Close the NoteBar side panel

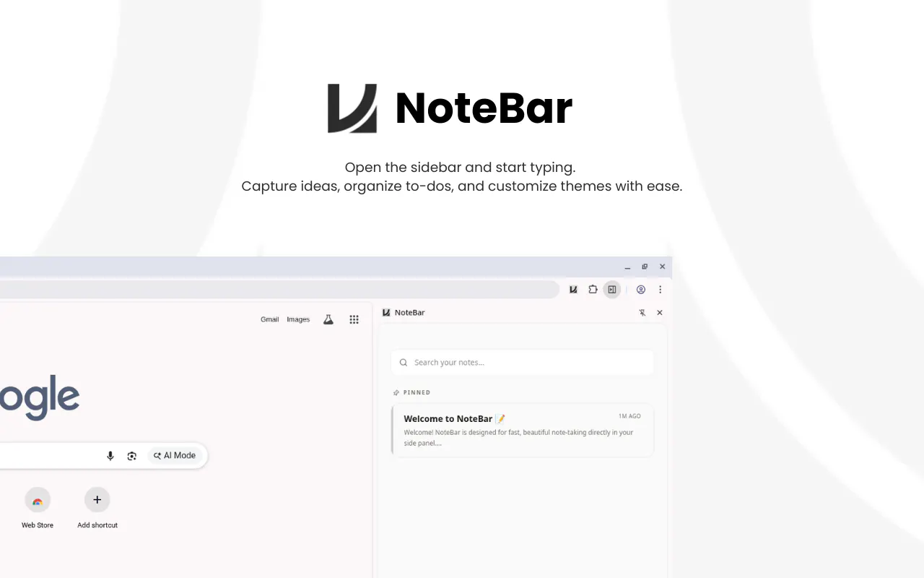pos(660,313)
